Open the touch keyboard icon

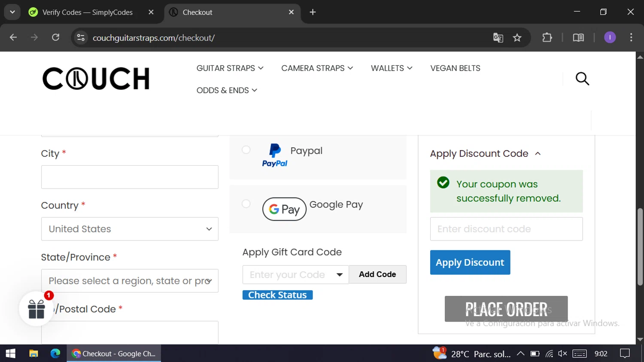580,353
